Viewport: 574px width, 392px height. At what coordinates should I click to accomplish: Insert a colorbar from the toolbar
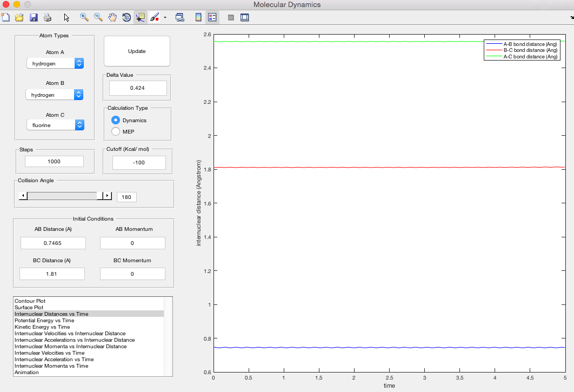[x=198, y=17]
